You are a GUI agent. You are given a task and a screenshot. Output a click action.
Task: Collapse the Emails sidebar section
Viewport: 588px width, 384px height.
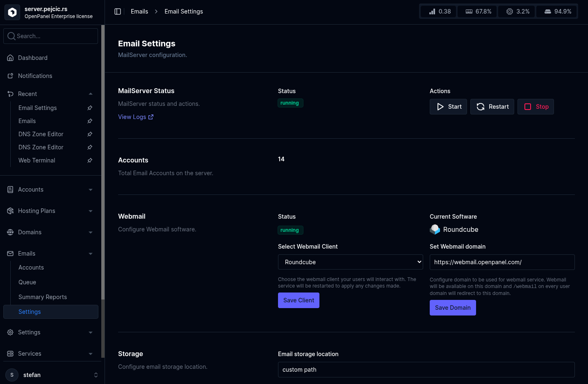[91, 254]
